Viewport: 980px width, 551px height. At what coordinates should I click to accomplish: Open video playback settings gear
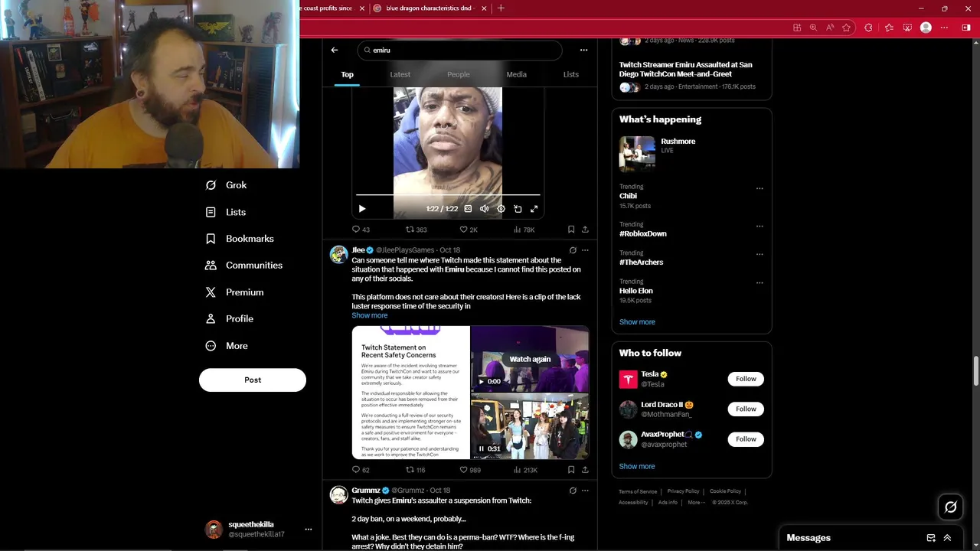pos(501,209)
